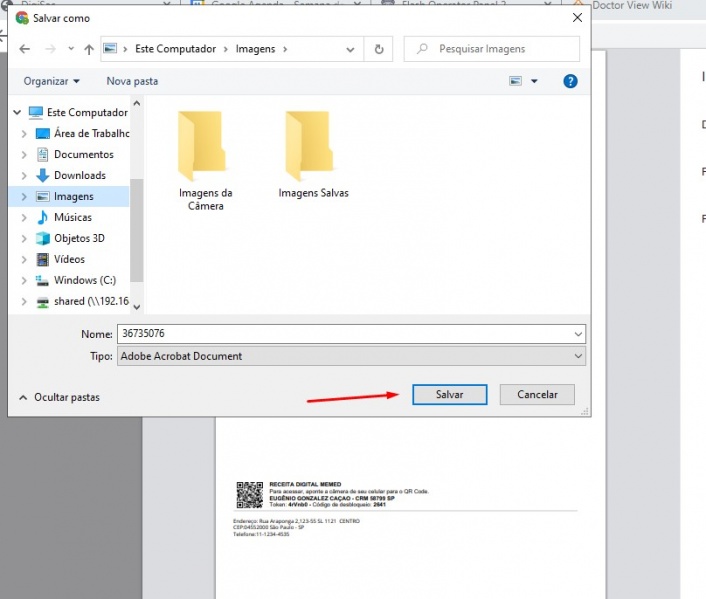The image size is (706, 599).
Task: Click the Up one level arrow
Action: [x=89, y=49]
